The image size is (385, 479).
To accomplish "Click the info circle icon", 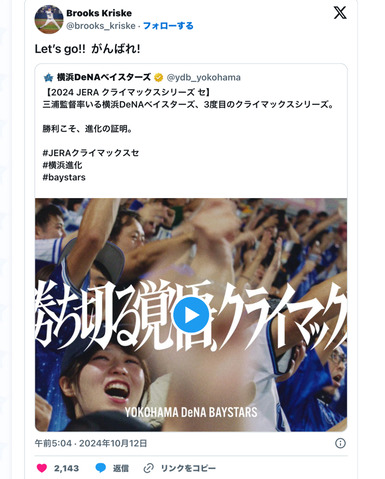I will point(340,443).
